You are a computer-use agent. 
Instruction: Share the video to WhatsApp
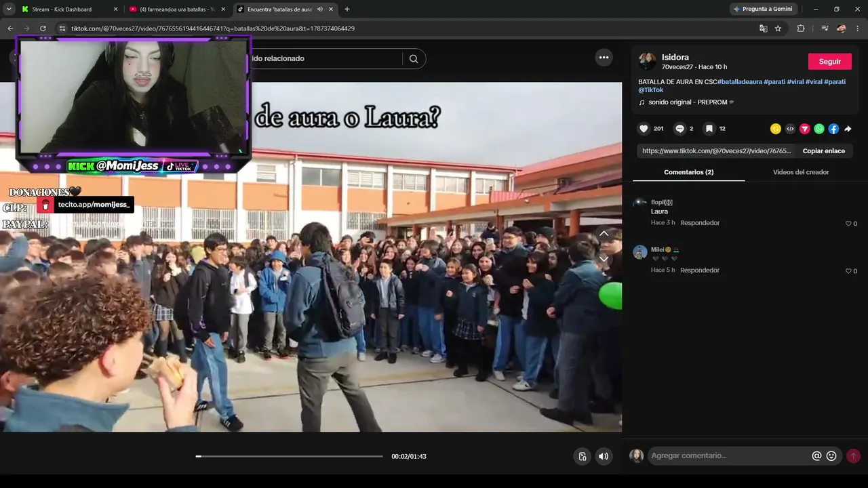click(x=819, y=129)
